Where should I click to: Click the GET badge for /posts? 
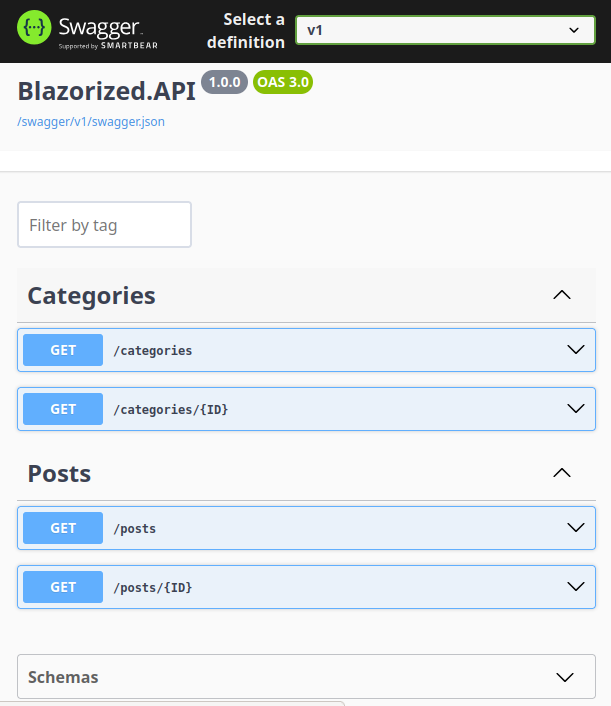pos(63,528)
